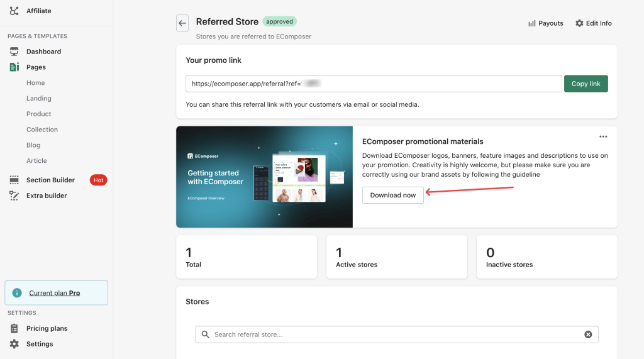Open Blog pages list
The width and height of the screenshot is (644, 359).
click(x=33, y=145)
